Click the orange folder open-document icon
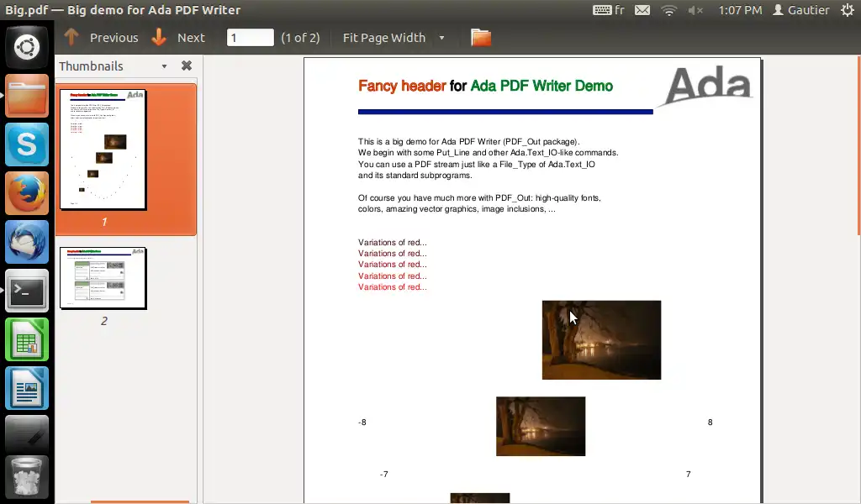This screenshot has height=504, width=861. click(481, 37)
